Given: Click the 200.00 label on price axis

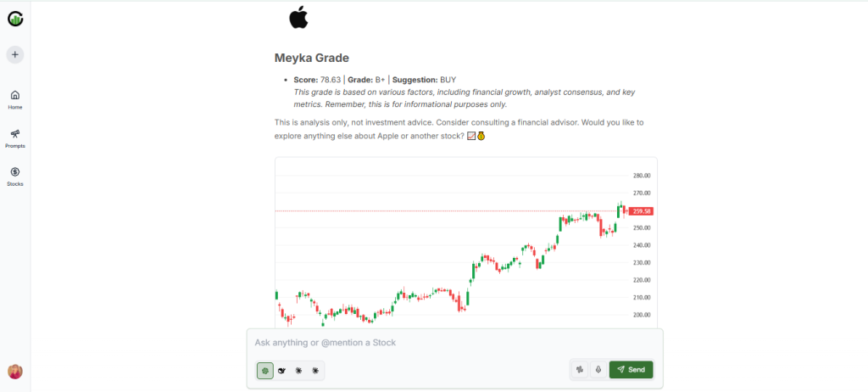Looking at the screenshot, I should tap(642, 315).
